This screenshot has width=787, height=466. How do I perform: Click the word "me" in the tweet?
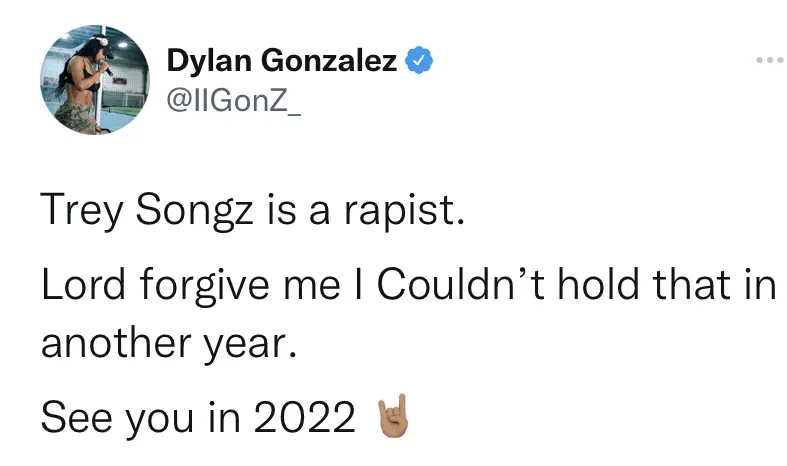[x=310, y=286]
